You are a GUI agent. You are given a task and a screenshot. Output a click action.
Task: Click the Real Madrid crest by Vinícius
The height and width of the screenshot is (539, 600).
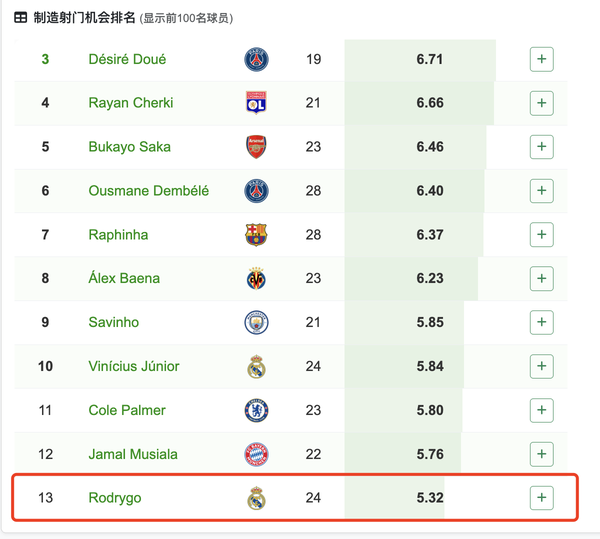[x=256, y=366]
